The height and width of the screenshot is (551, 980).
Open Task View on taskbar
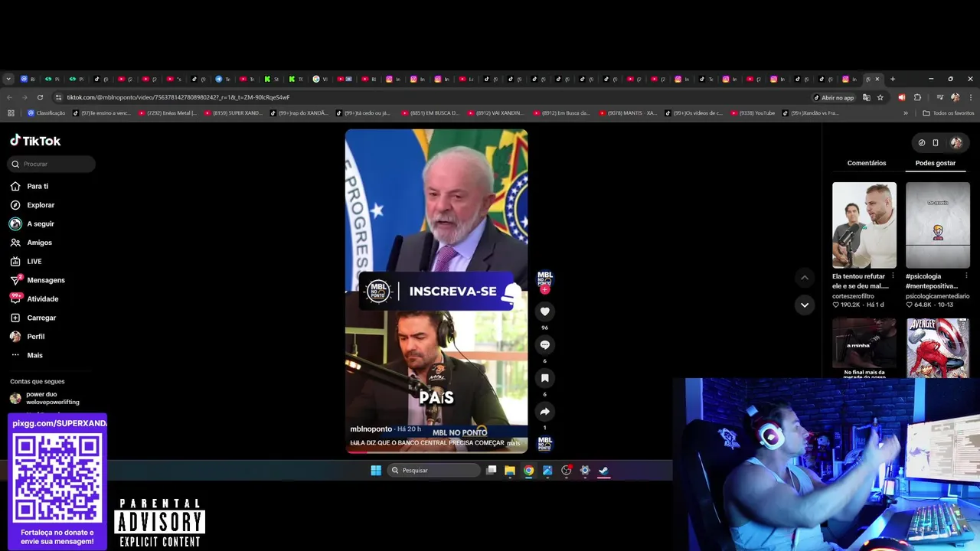point(492,470)
